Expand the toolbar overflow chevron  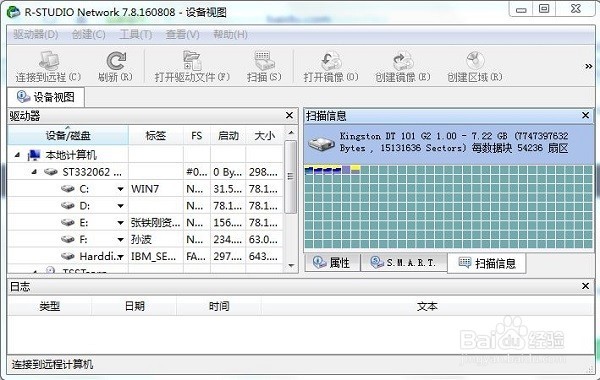(x=589, y=67)
